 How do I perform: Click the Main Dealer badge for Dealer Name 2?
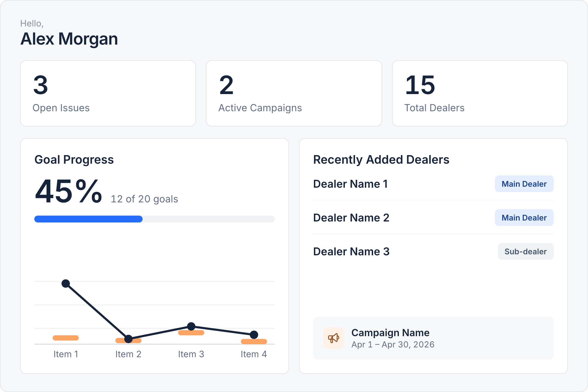point(524,218)
